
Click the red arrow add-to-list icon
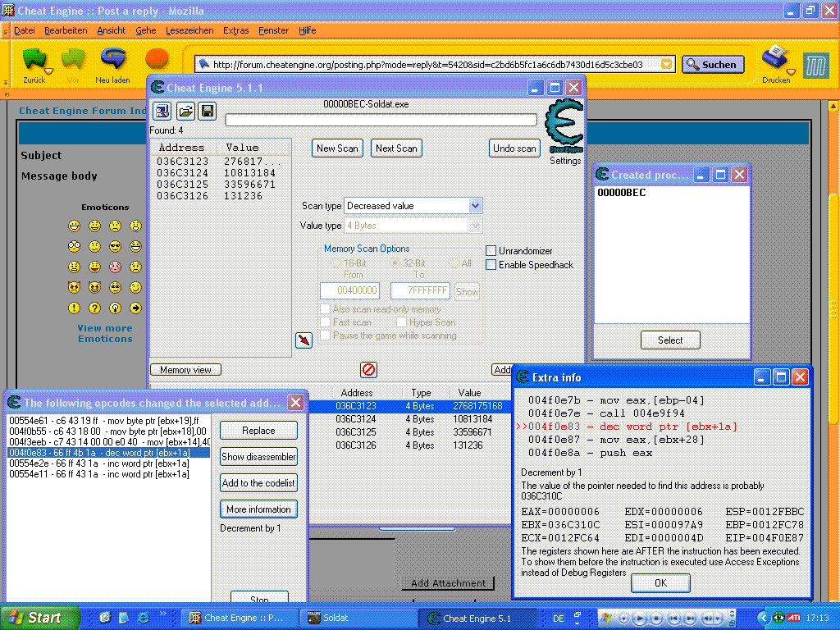click(304, 340)
